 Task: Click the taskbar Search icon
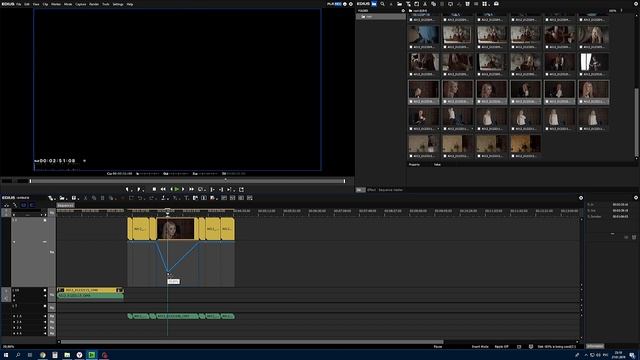[x=18, y=355]
